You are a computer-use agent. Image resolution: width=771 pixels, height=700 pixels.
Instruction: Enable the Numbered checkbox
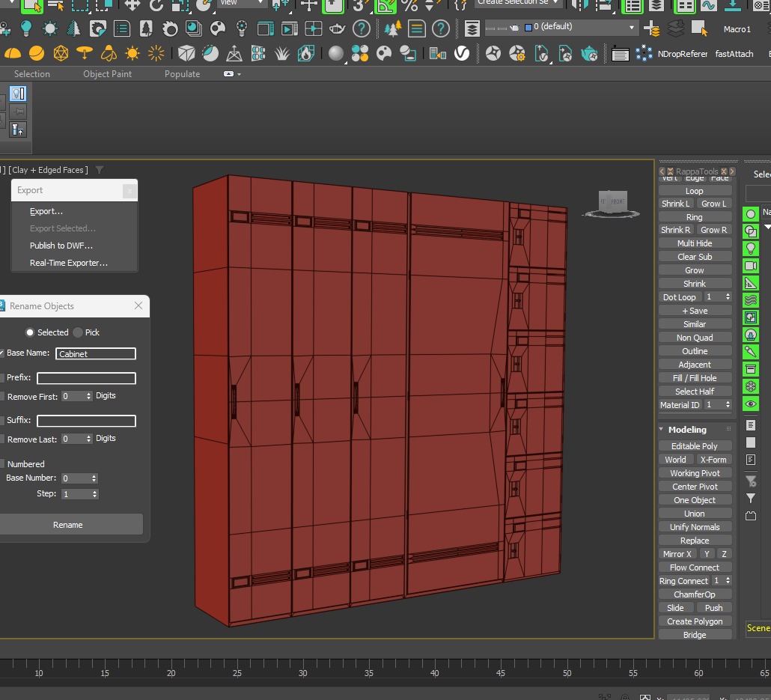(2, 464)
